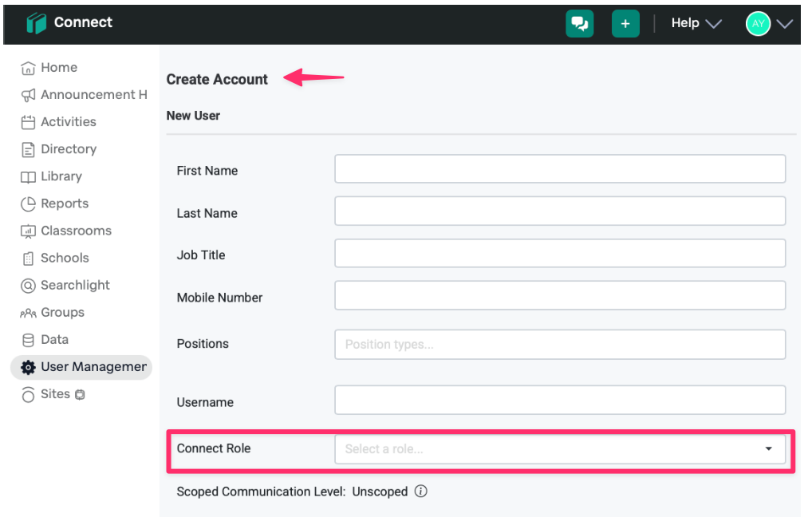Click the New User subheading
The height and width of the screenshot is (517, 812).
[x=193, y=116]
